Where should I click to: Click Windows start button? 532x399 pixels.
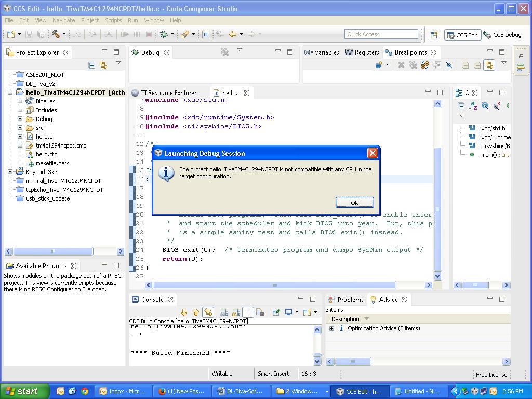(25, 391)
